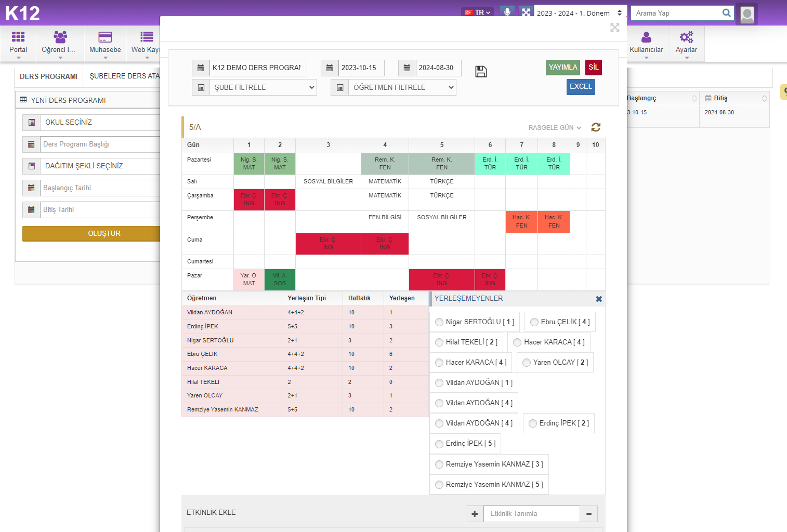This screenshot has width=787, height=532.
Task: Select the Nigar SERTOĞLU [ 1 ] radio
Action: point(439,322)
